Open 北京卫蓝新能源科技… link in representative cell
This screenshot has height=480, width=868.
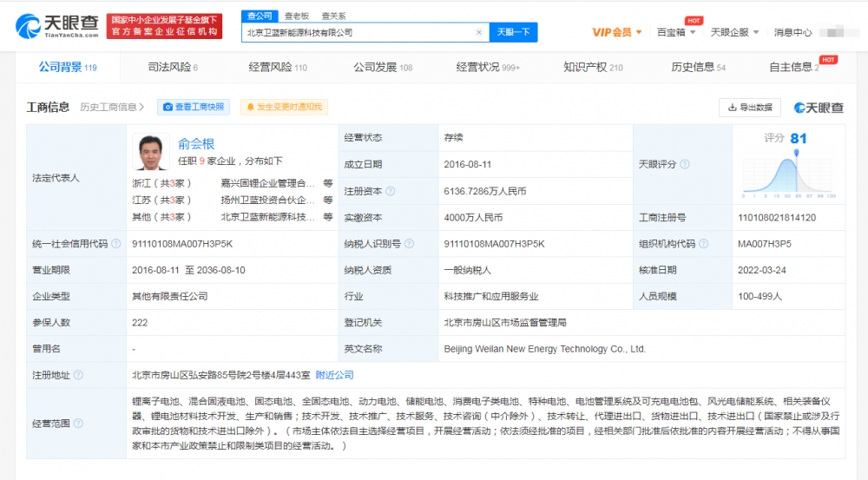(268, 217)
